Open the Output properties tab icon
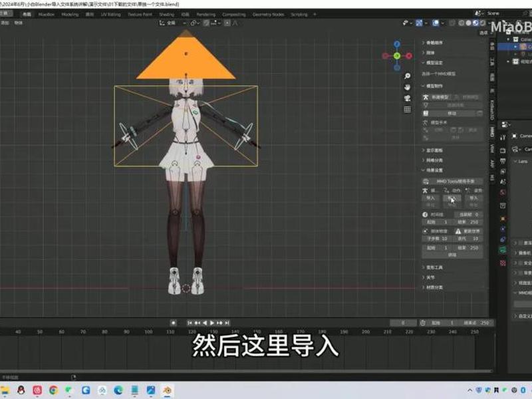Viewport: 532px width, 399px height. (x=503, y=161)
